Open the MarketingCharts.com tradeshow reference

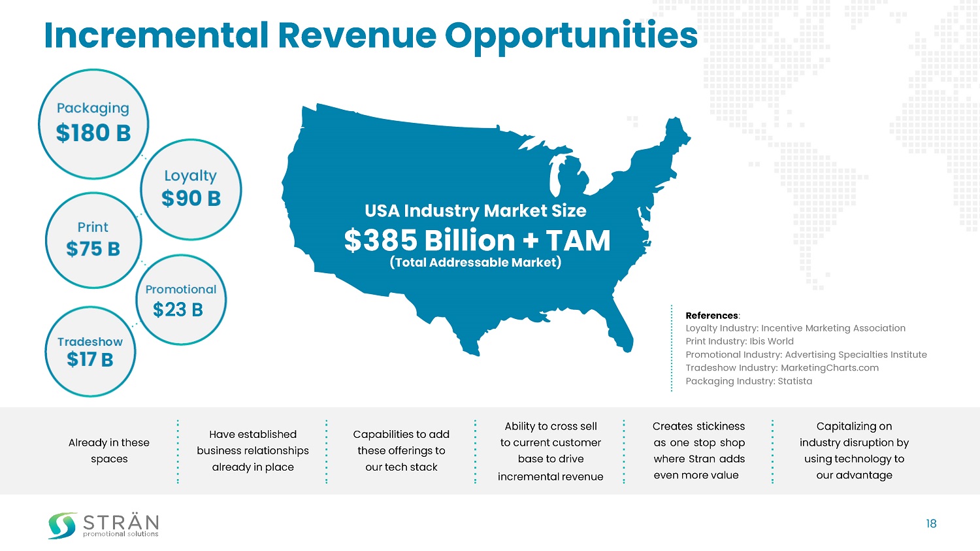782,368
